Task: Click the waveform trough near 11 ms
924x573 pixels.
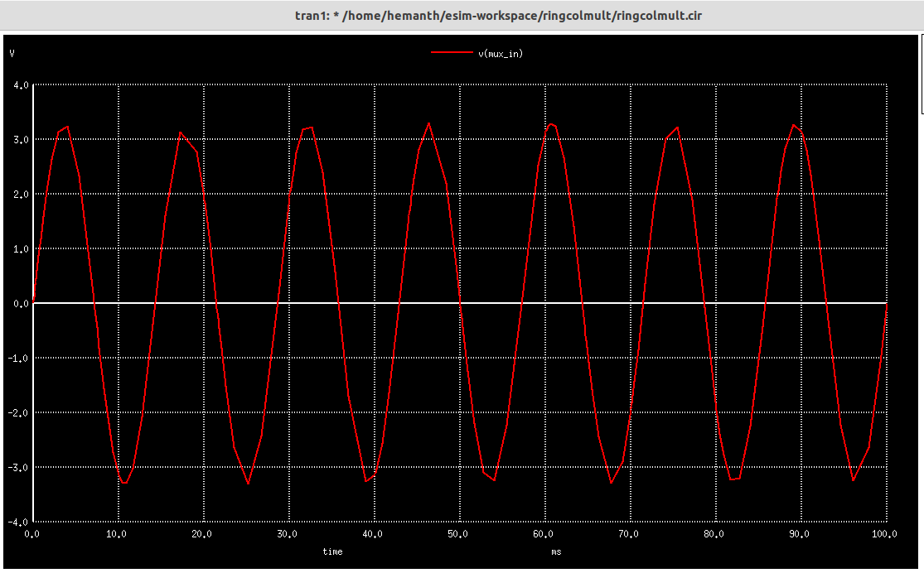Action: click(126, 482)
